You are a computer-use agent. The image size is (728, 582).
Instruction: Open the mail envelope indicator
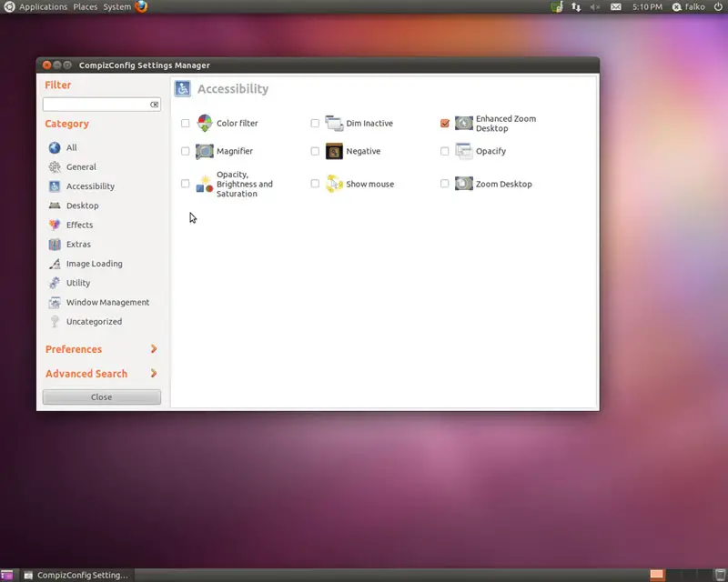(x=616, y=7)
